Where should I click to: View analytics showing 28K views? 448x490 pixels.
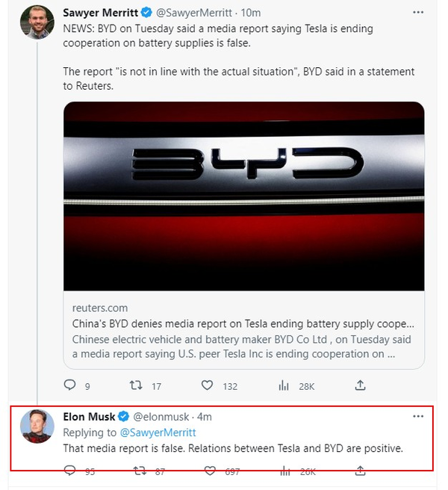tap(284, 385)
